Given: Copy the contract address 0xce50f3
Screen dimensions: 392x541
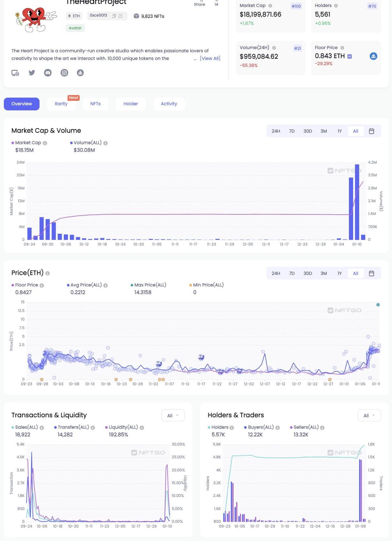Looking at the screenshot, I should tap(114, 16).
